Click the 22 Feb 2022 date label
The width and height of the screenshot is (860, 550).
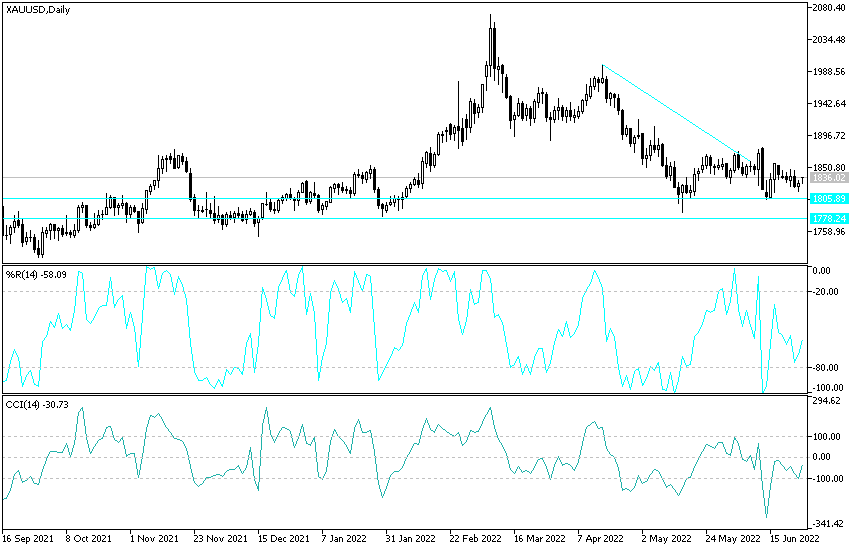(x=476, y=538)
